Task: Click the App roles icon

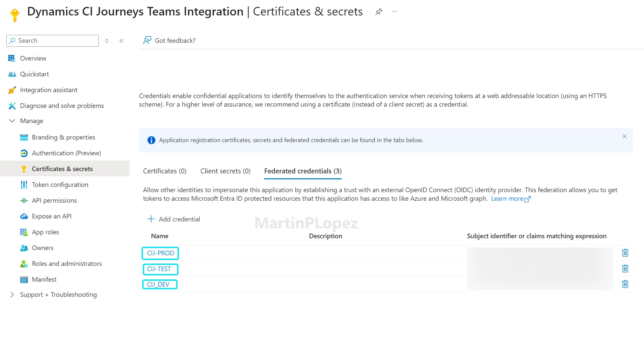Action: 24,232
